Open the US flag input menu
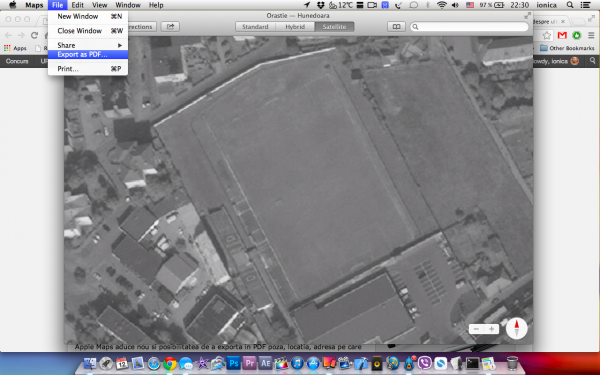This screenshot has height=375, width=600. [470, 5]
